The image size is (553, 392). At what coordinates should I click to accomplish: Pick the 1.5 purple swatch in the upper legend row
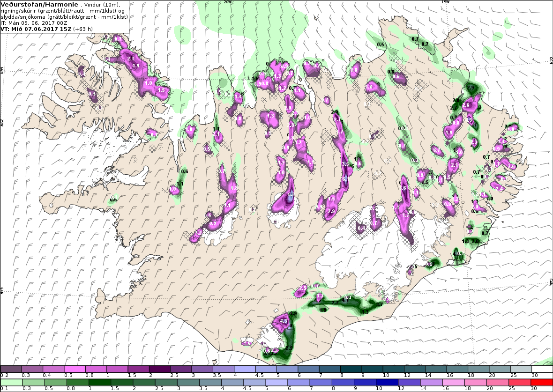(x=139, y=370)
